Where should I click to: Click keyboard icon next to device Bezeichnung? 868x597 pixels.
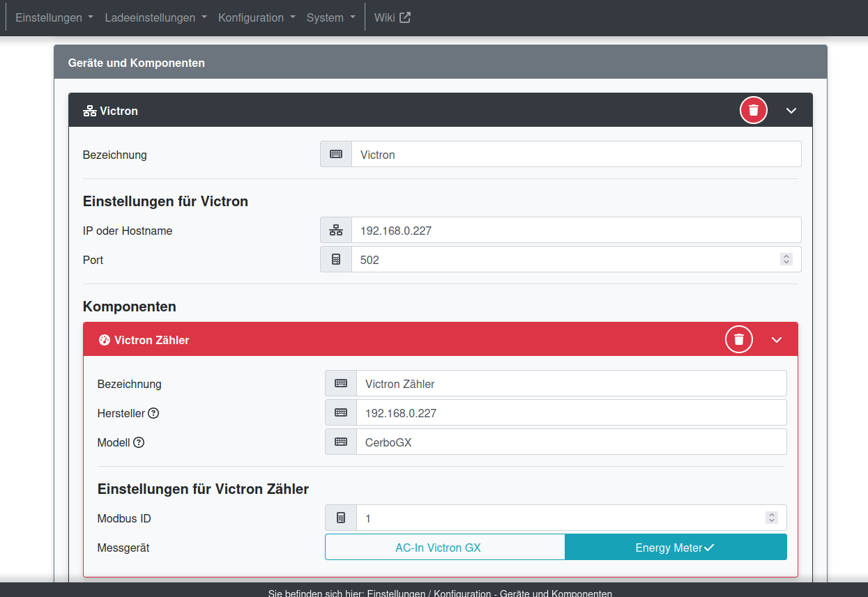coord(336,155)
